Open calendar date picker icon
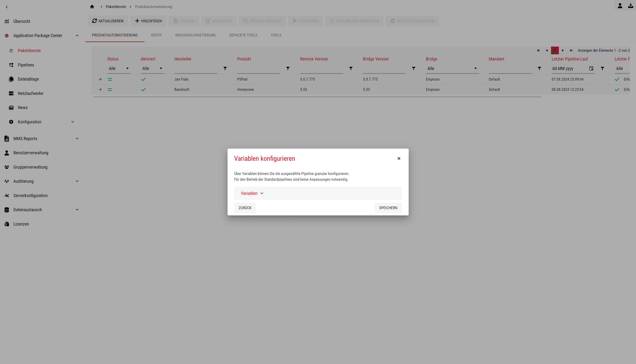This screenshot has height=364, width=636. (591, 68)
